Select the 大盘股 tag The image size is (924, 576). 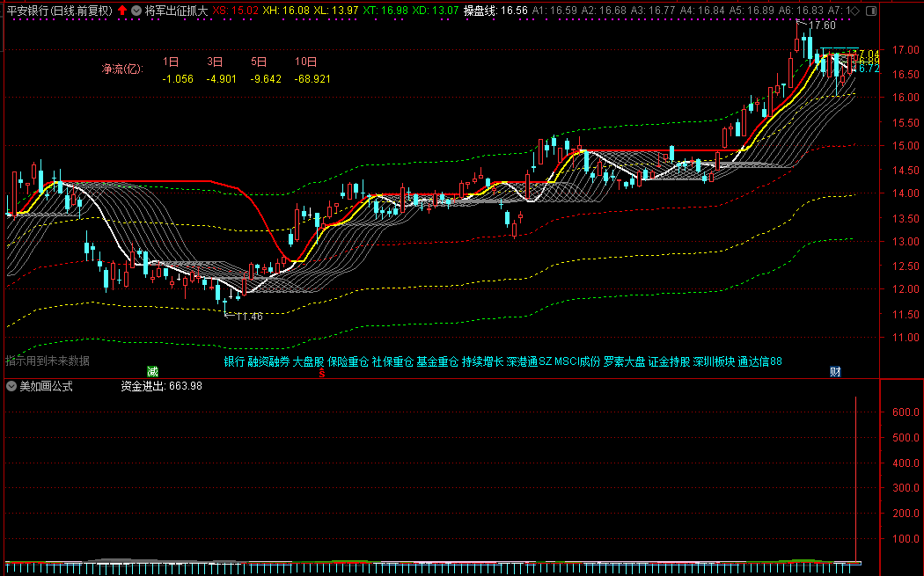[308, 361]
